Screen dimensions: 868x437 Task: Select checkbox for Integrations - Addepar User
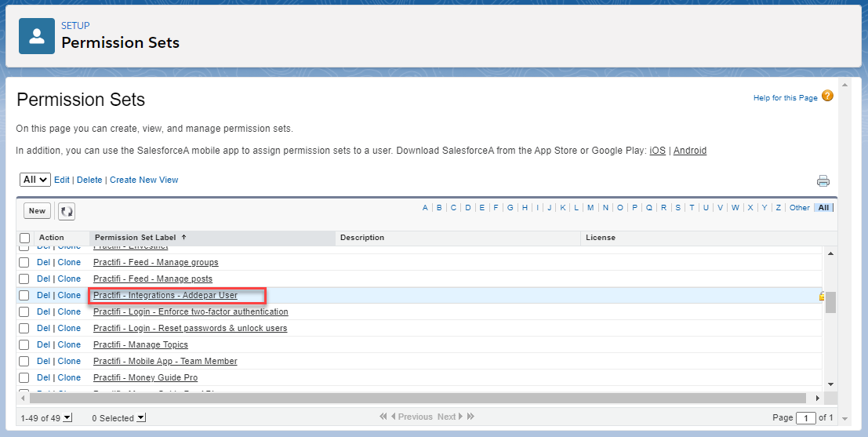24,296
